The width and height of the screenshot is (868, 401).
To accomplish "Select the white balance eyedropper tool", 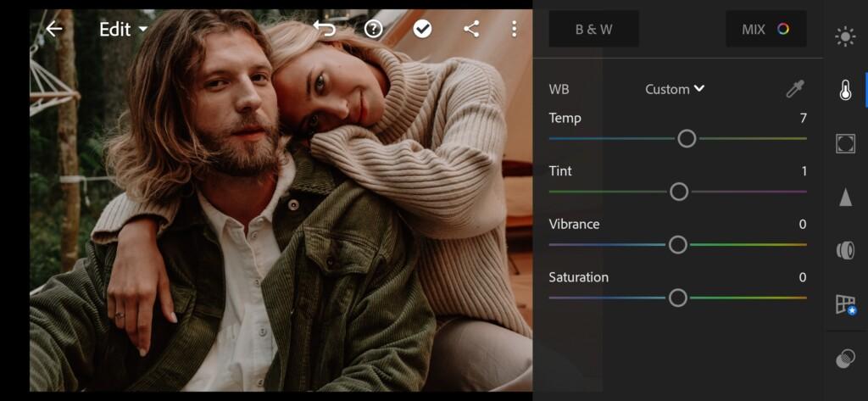I will pyautogui.click(x=795, y=89).
